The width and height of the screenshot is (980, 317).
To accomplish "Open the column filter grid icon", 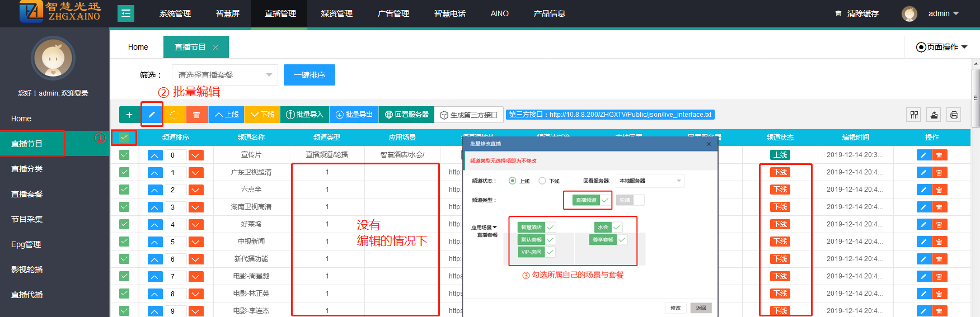I will tap(914, 115).
